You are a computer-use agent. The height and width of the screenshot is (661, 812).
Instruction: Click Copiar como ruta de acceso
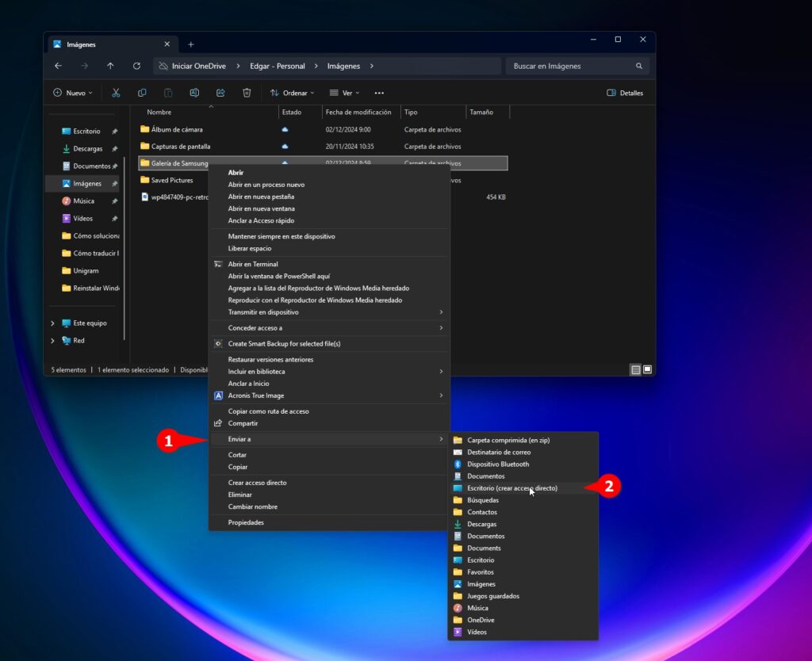coord(329,411)
